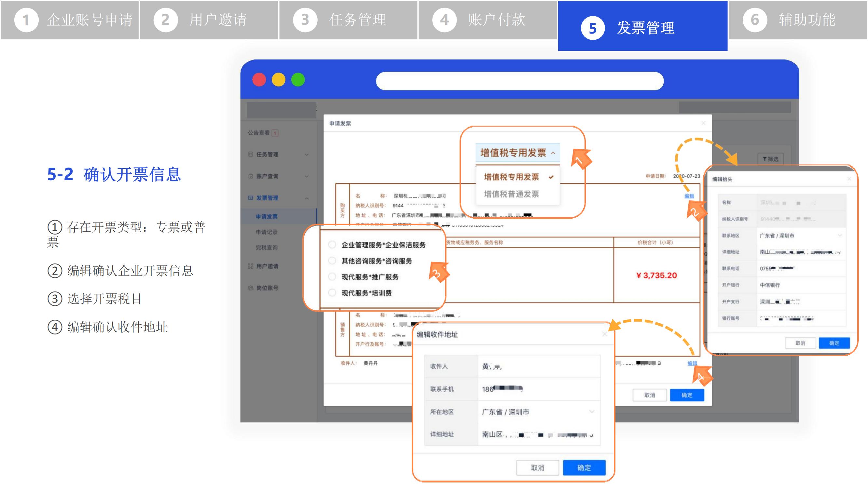The image size is (868, 488).
Task: Click the yellow window circle icon
Action: click(278, 80)
